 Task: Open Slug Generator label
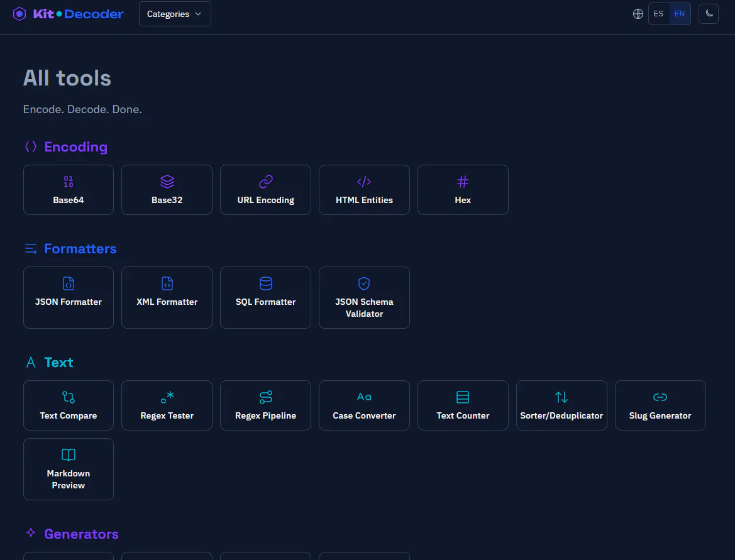tap(660, 415)
